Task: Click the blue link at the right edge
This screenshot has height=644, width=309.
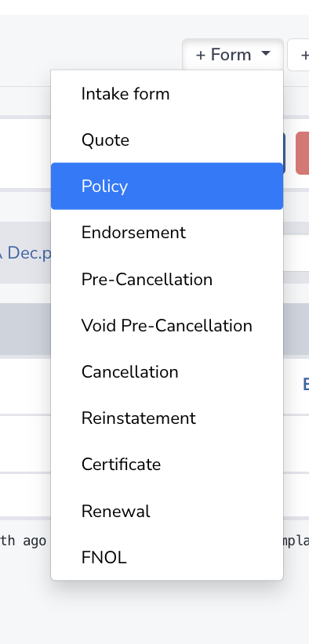Action: pyautogui.click(x=306, y=385)
